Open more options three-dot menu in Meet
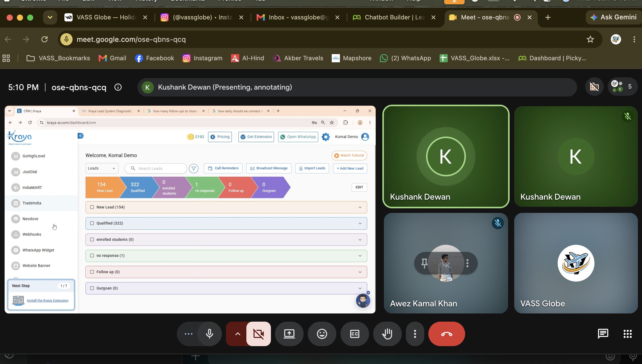This screenshot has height=364, width=642. tap(415, 334)
